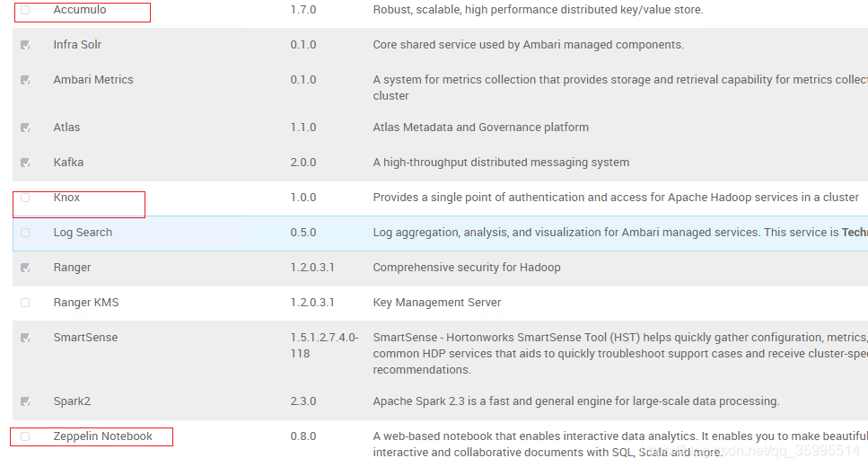868x467 pixels.
Task: Tick the Log Search checkbox
Action: click(25, 233)
